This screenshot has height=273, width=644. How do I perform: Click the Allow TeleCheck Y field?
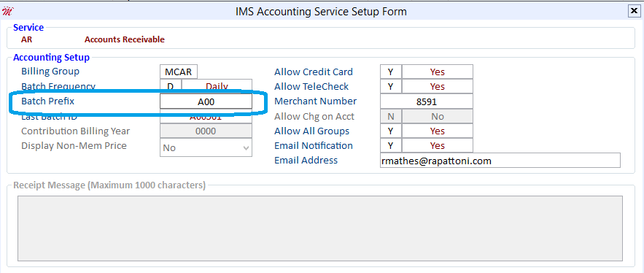tap(391, 86)
